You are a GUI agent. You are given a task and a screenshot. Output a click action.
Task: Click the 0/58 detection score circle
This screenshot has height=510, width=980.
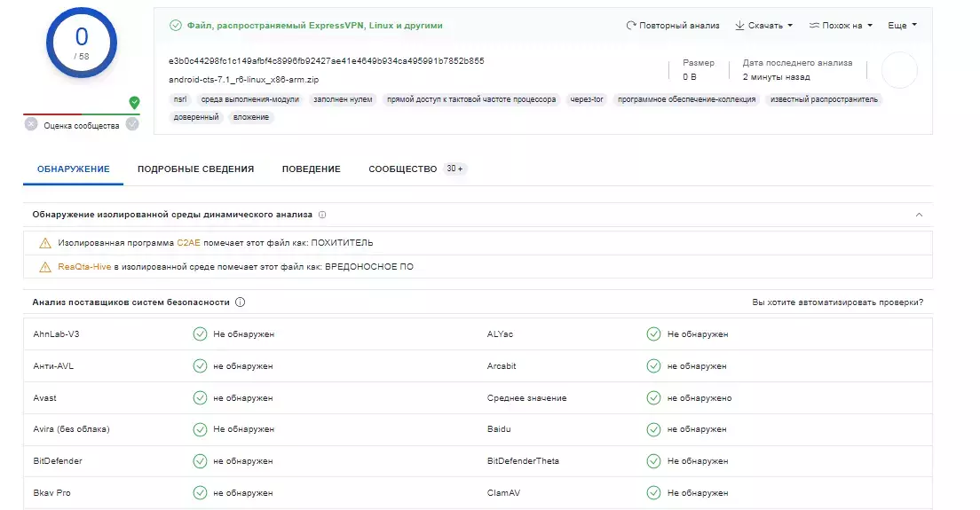[82, 43]
